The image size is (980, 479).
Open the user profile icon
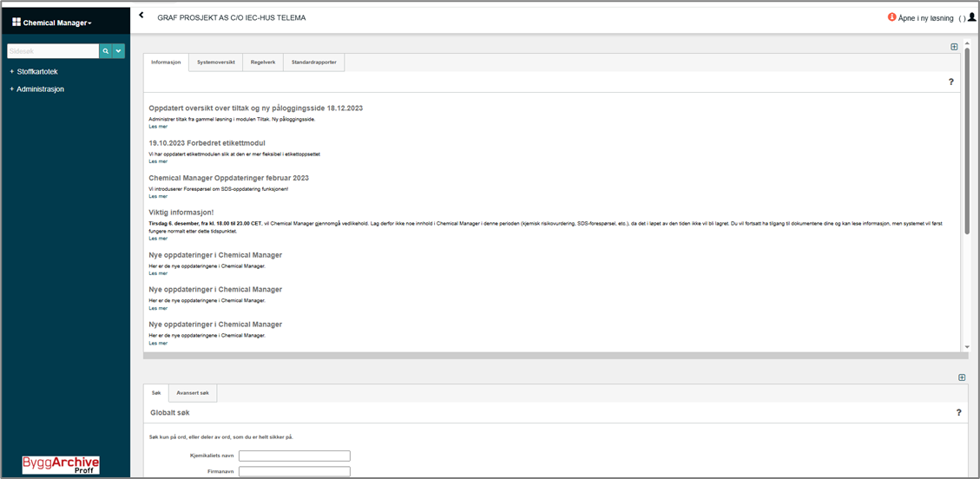971,17
